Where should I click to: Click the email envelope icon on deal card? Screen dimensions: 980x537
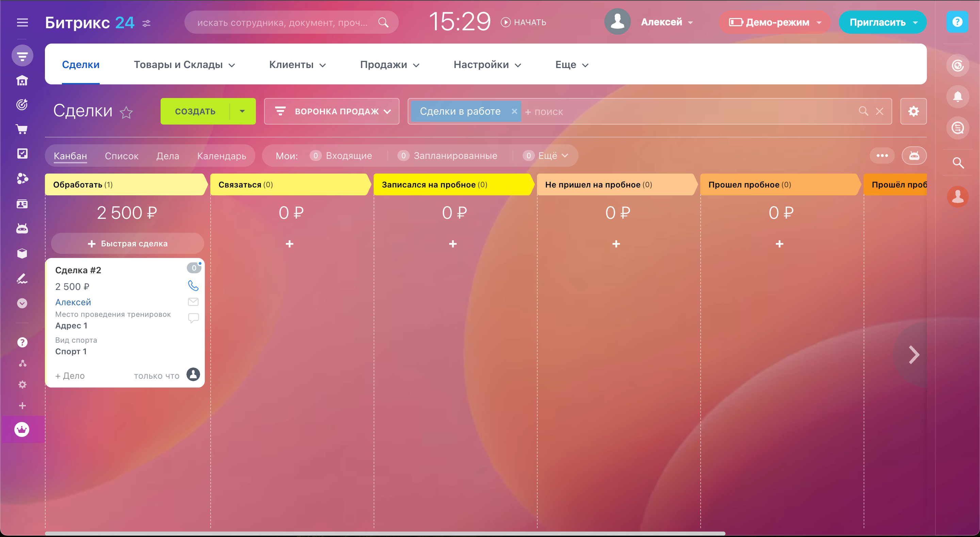(193, 302)
